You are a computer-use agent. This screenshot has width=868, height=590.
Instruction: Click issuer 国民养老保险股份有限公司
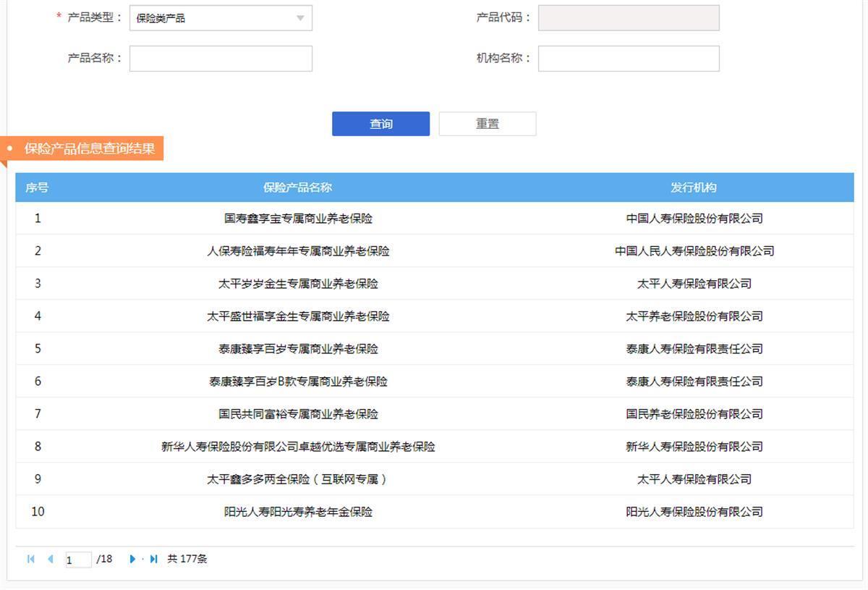coord(694,414)
